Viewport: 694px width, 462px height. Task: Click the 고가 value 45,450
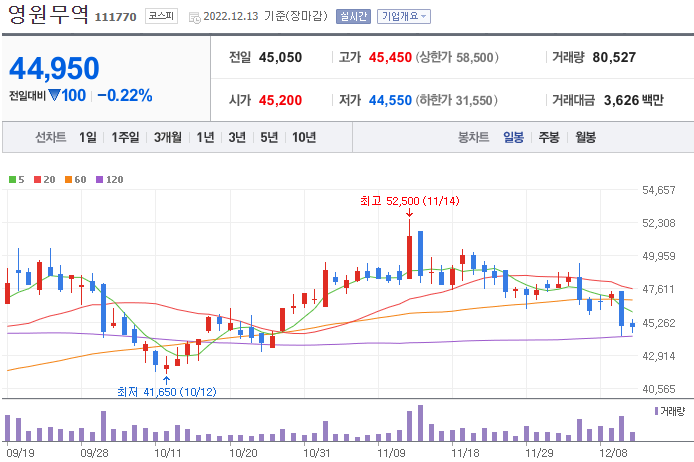390,58
